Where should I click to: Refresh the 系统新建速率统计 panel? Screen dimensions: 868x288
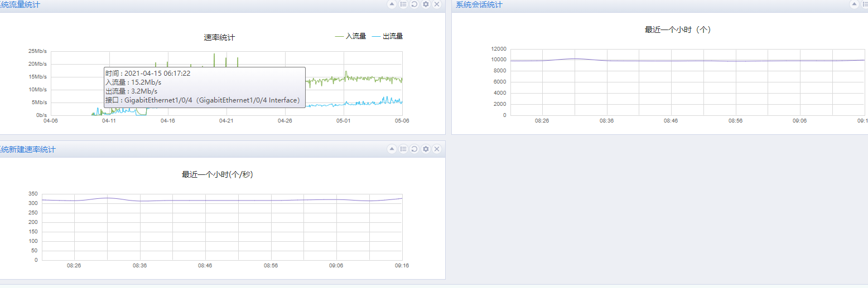point(414,149)
